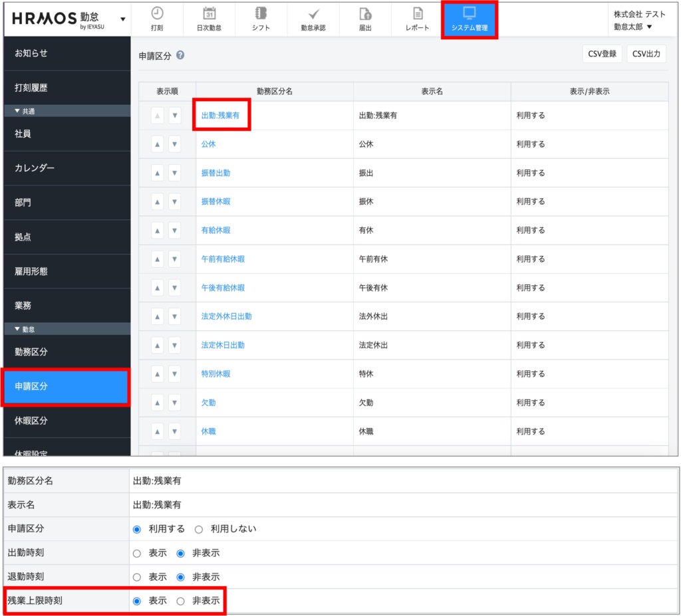This screenshot has height=616, width=681.
Task: Open the シフト icon in the toolbar
Action: [x=261, y=13]
